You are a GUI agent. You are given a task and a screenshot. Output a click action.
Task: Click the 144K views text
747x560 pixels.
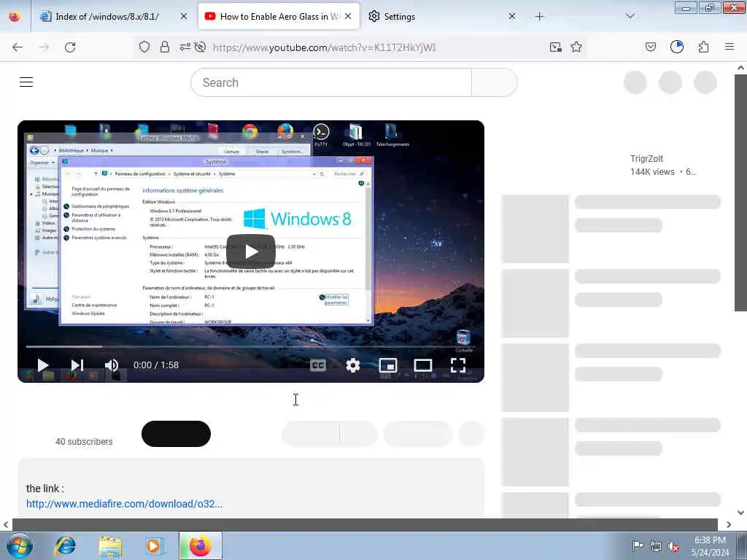pyautogui.click(x=652, y=172)
